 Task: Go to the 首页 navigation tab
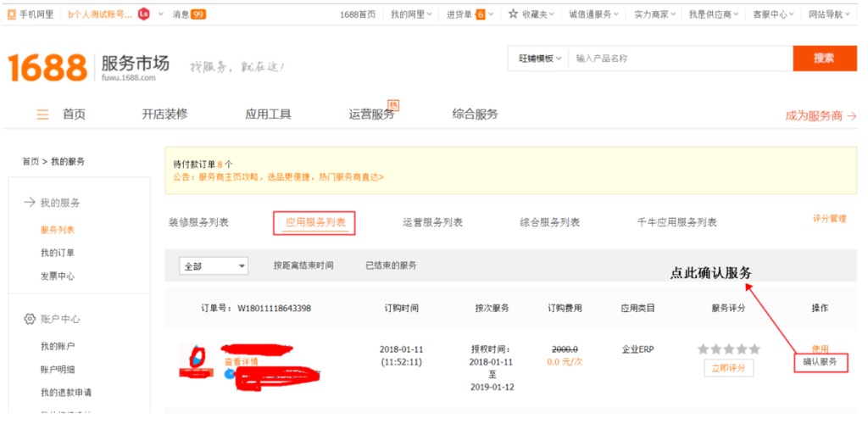tap(75, 114)
